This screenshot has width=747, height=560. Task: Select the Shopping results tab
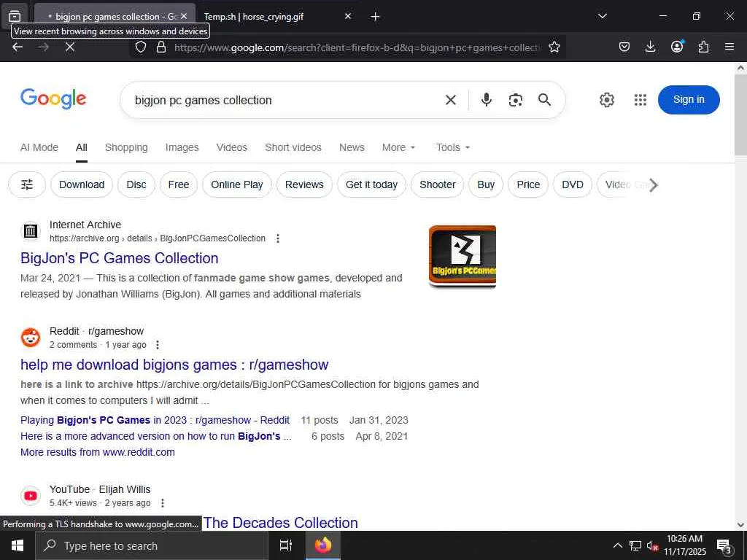tap(126, 147)
